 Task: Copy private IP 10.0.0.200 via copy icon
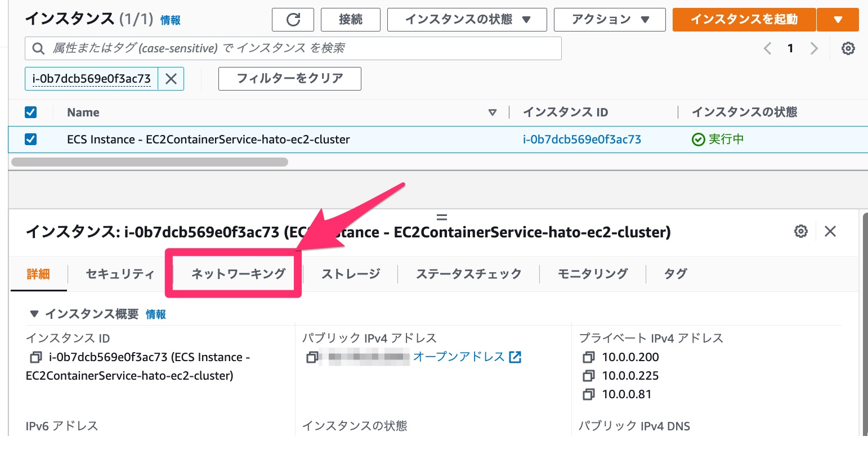point(588,357)
